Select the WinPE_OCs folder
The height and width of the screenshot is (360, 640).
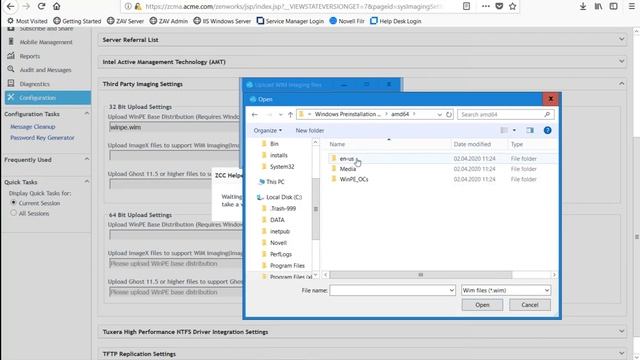pos(353,179)
